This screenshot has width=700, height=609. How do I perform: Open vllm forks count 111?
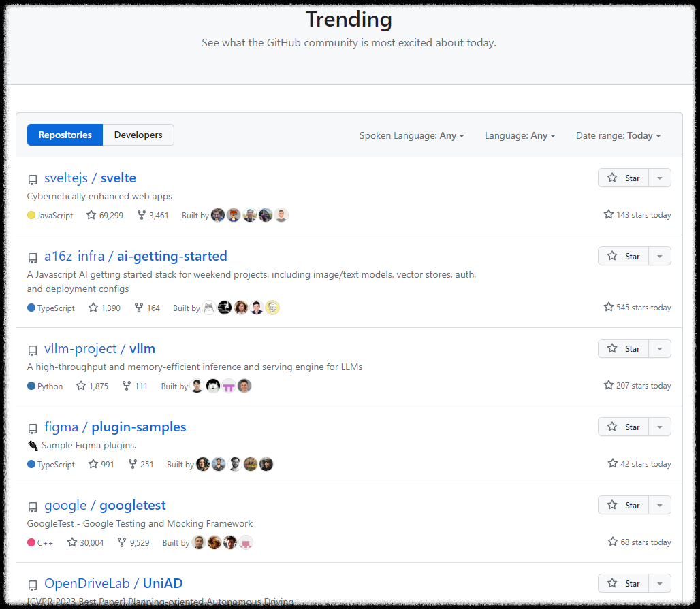click(135, 386)
